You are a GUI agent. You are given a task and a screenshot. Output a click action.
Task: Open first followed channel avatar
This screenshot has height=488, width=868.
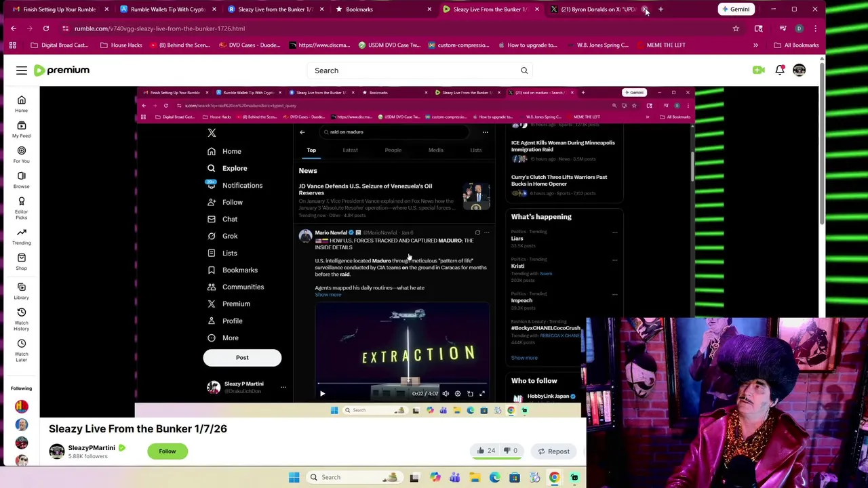pyautogui.click(x=22, y=407)
